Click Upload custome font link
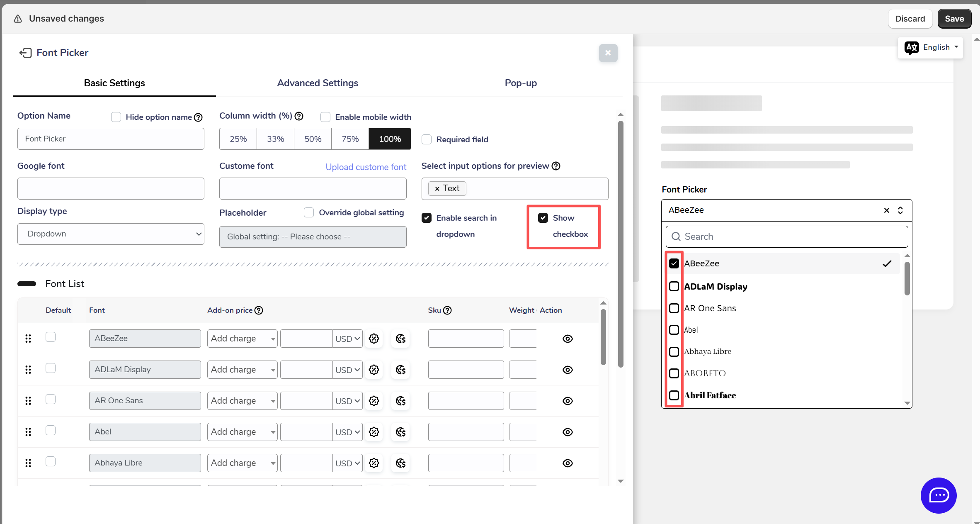This screenshot has height=524, width=980. point(366,167)
